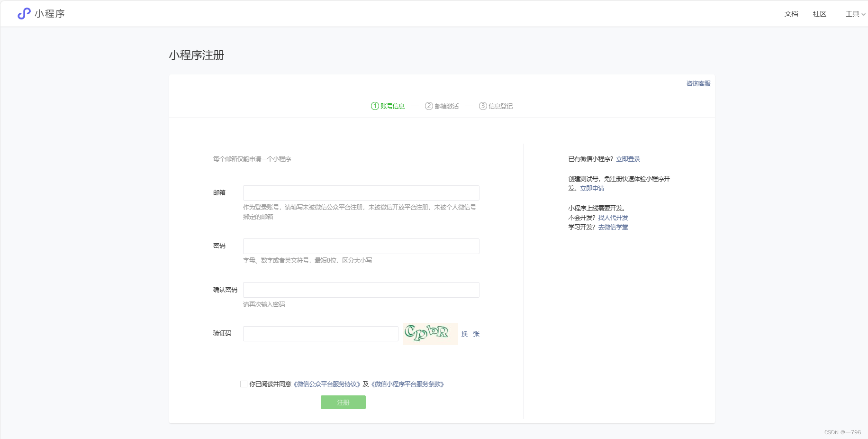Click the 去微信学堂 link
The image size is (868, 439).
click(613, 227)
